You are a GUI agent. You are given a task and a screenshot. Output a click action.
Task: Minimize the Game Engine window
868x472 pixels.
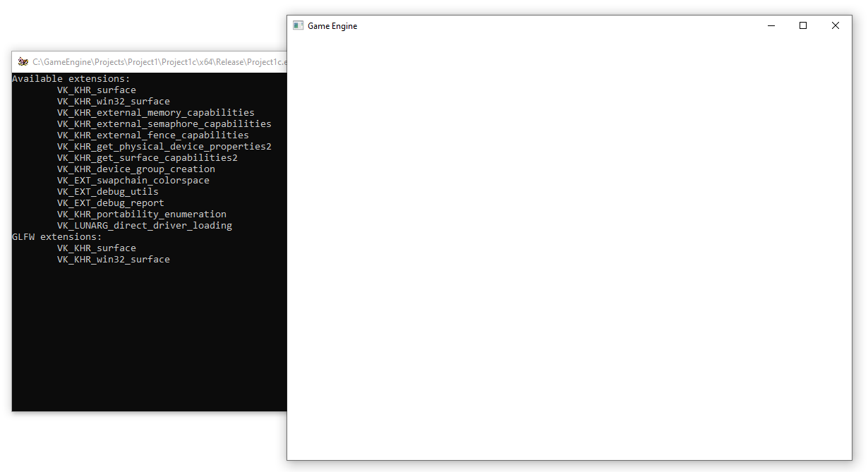pyautogui.click(x=771, y=25)
